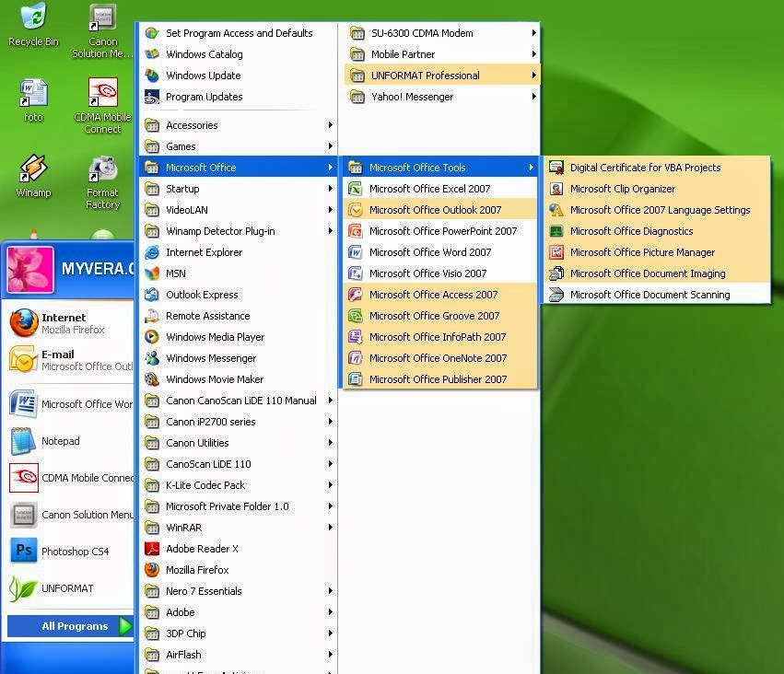The width and height of the screenshot is (784, 674).
Task: Click the Excel 2007 icon
Action: click(x=355, y=189)
